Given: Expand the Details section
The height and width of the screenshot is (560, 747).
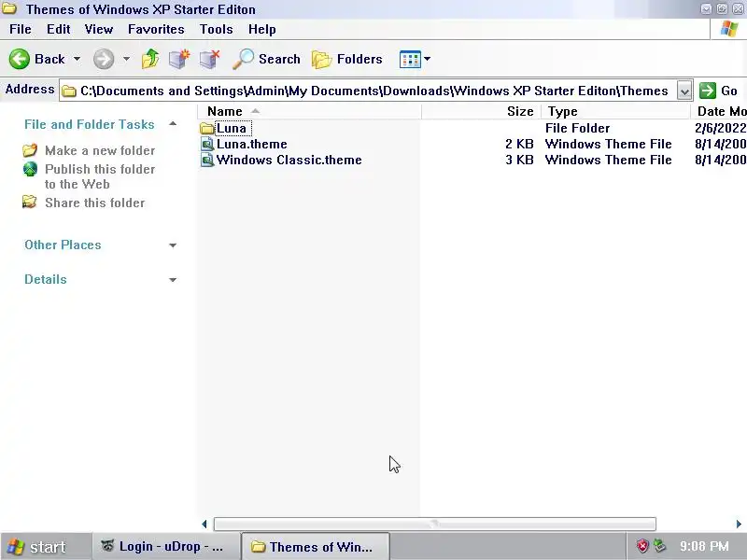Looking at the screenshot, I should (173, 280).
